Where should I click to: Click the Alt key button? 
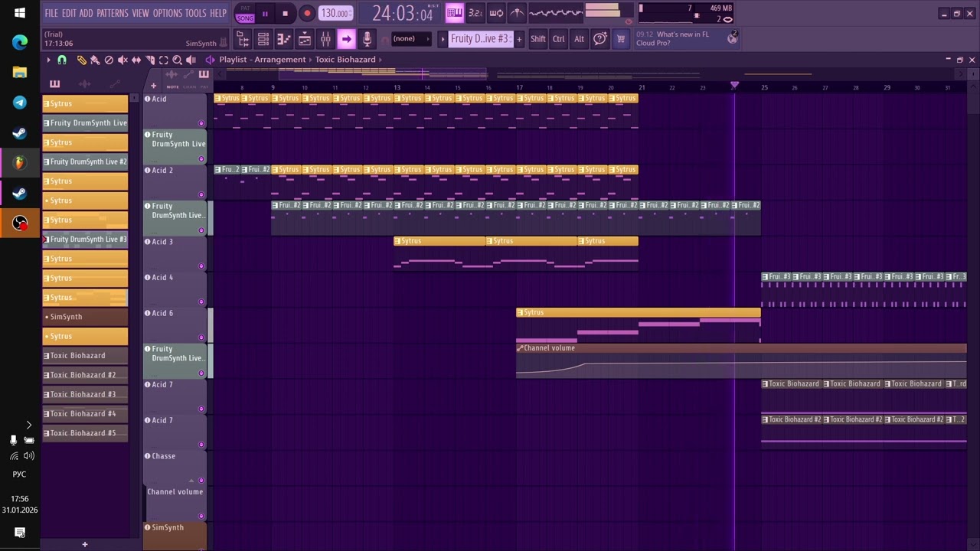579,39
